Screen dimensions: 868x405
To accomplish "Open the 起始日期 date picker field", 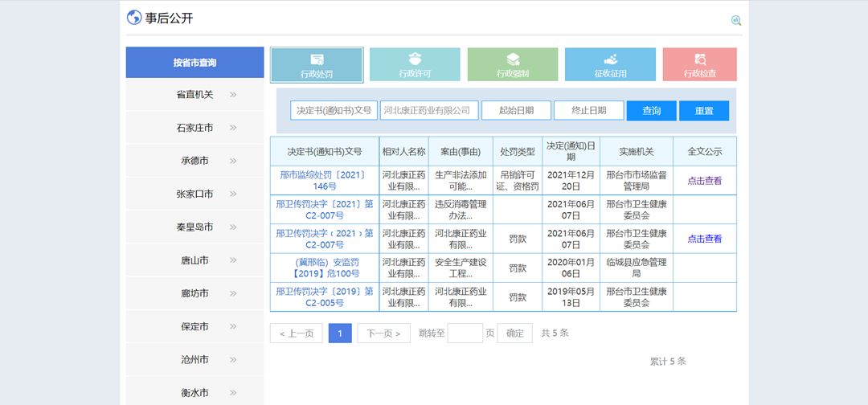I will tap(516, 111).
